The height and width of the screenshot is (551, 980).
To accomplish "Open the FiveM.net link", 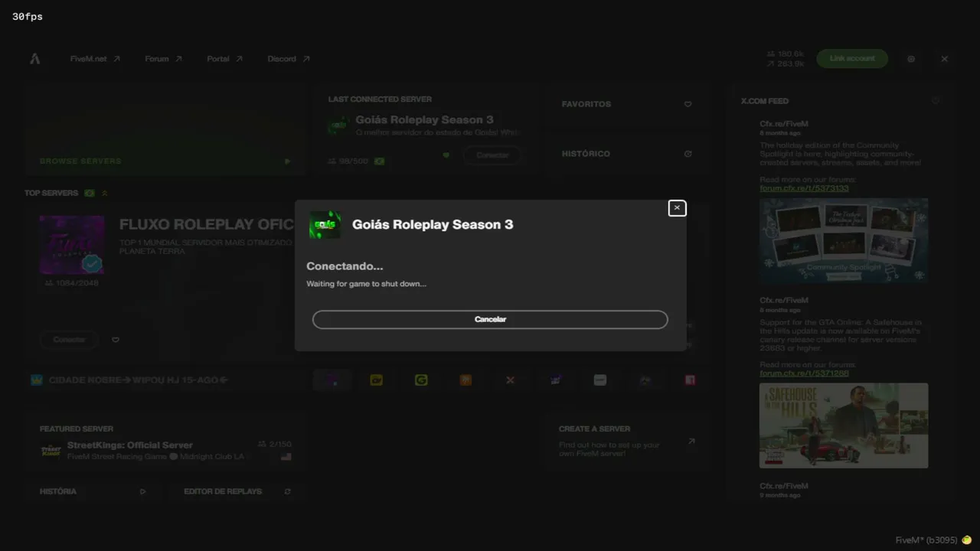I will (95, 59).
